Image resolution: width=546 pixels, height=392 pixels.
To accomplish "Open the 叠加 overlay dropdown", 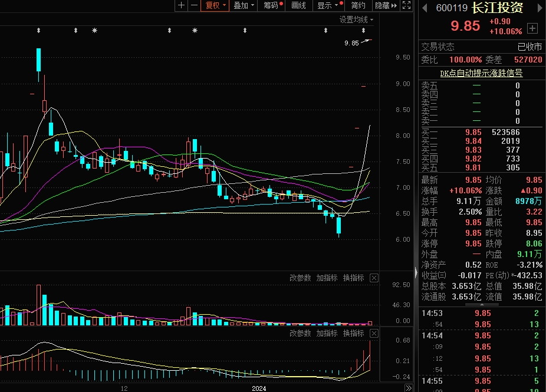I will [x=244, y=5].
